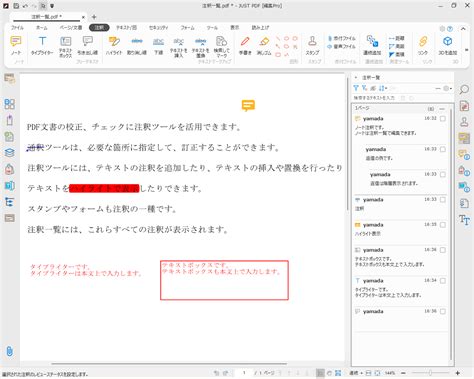Image resolution: width=474 pixels, height=379 pixels.
Task: Open the layers panel in left sidebar
Action: coord(10,152)
